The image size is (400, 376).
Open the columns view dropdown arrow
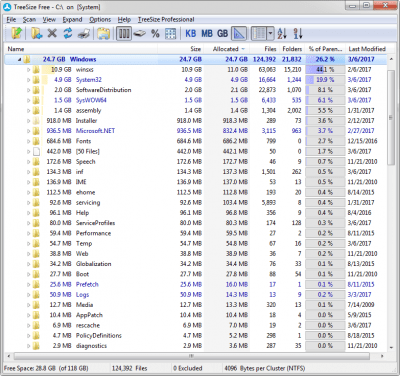[270, 34]
